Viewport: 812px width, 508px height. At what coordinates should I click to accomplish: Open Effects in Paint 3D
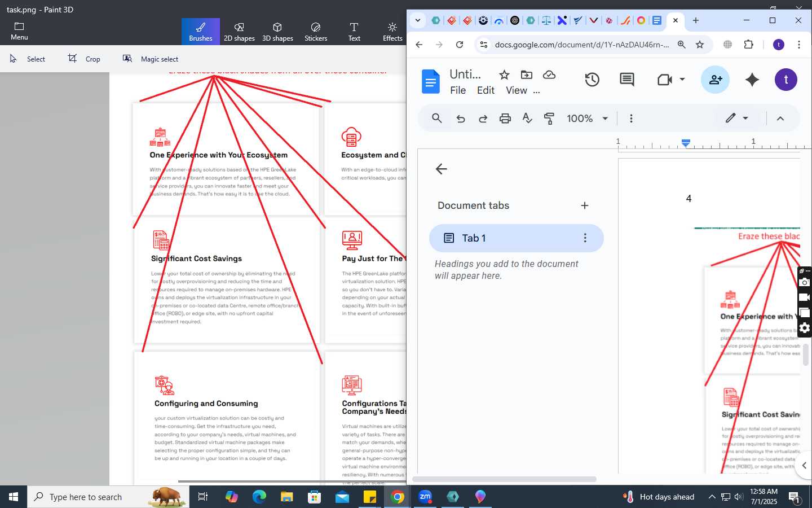pos(392,32)
